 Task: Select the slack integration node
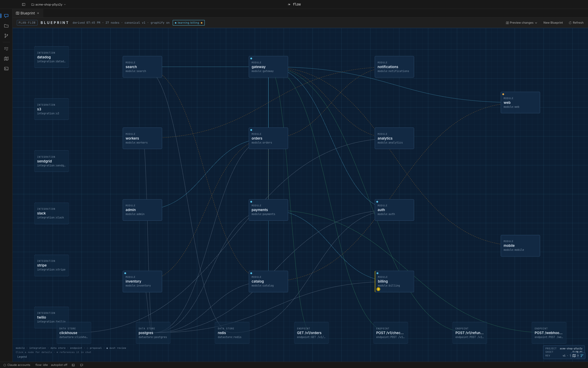pos(51,213)
